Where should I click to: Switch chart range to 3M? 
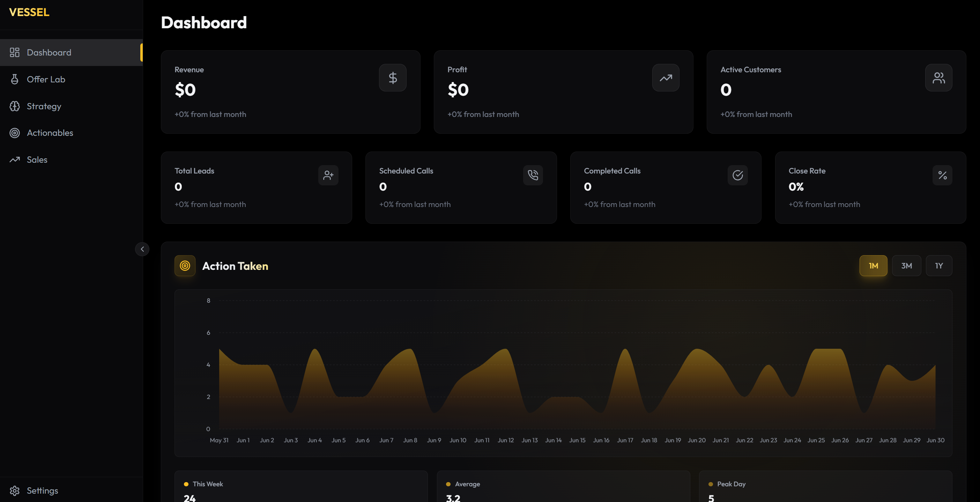pyautogui.click(x=906, y=266)
